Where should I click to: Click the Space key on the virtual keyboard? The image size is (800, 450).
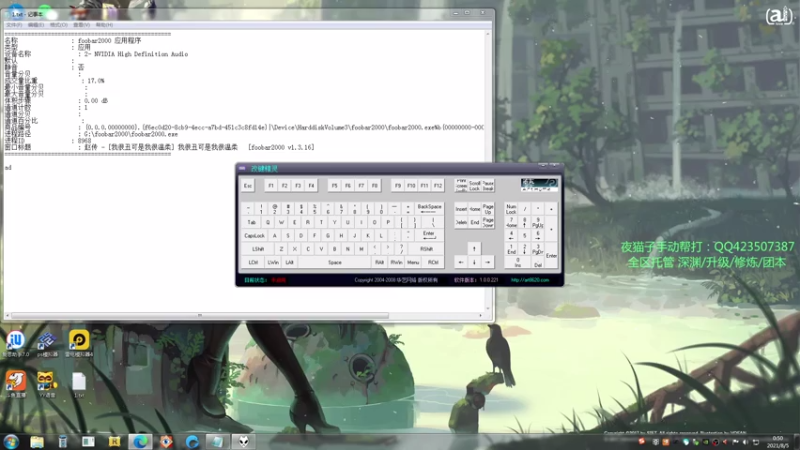335,262
